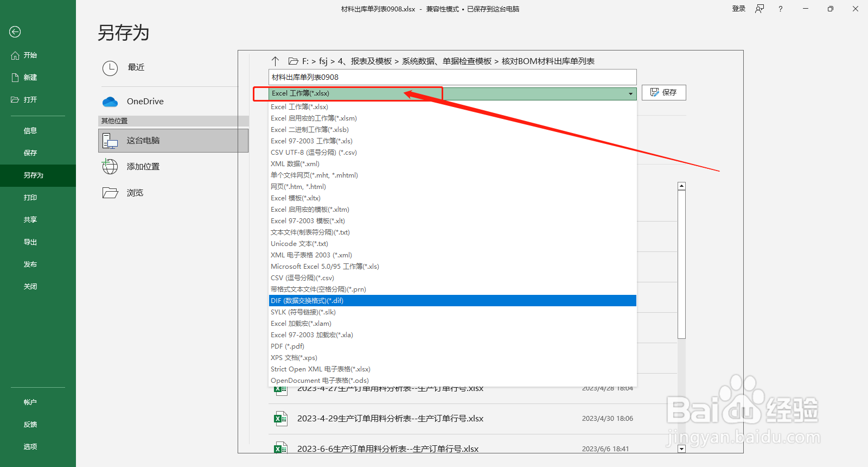Choose Excel 97-2003 加载宏(*.xla)
The height and width of the screenshot is (467, 868).
pos(452,335)
